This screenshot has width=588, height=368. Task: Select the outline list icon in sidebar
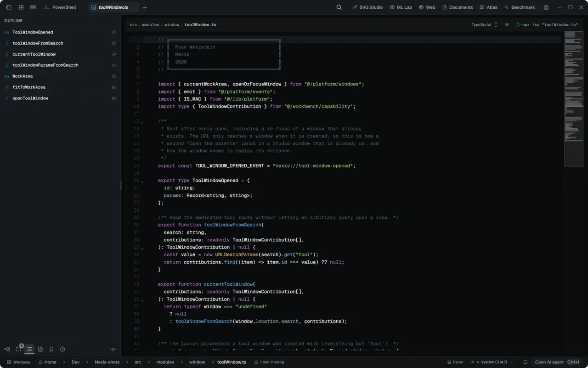coord(29,349)
